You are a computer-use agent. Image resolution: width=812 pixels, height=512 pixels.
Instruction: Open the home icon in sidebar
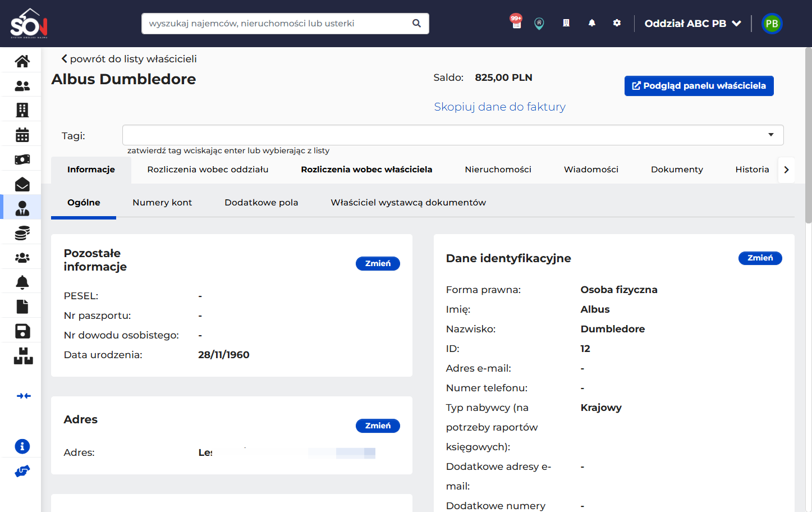click(x=22, y=61)
